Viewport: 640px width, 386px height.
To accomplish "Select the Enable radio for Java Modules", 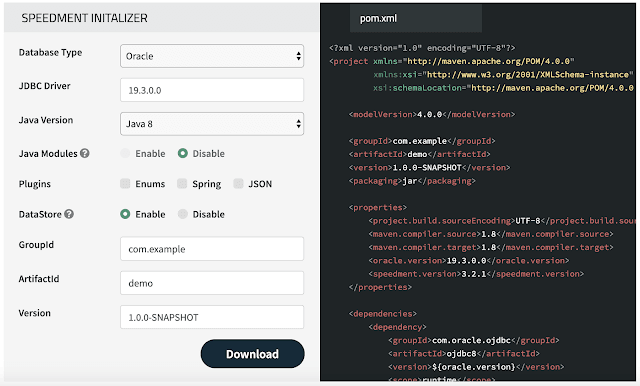I will (x=125, y=153).
